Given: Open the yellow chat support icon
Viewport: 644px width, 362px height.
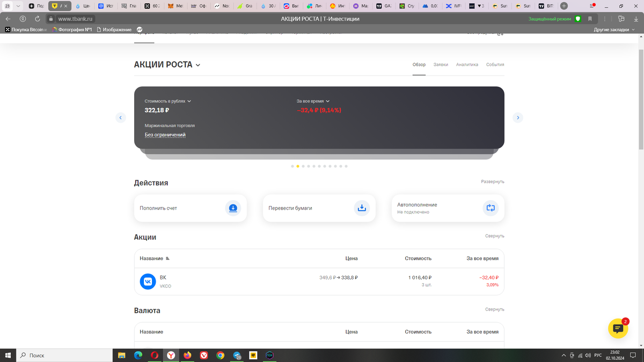Looking at the screenshot, I should click(618, 328).
